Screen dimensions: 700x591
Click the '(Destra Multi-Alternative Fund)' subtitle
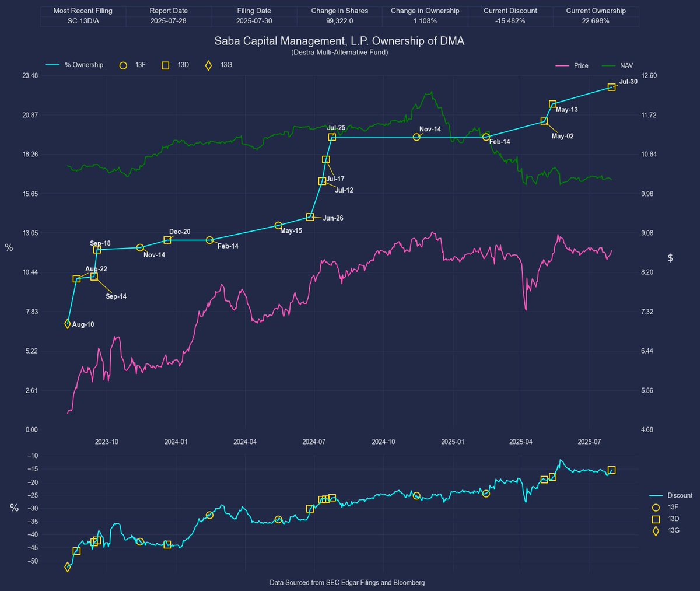pos(339,53)
